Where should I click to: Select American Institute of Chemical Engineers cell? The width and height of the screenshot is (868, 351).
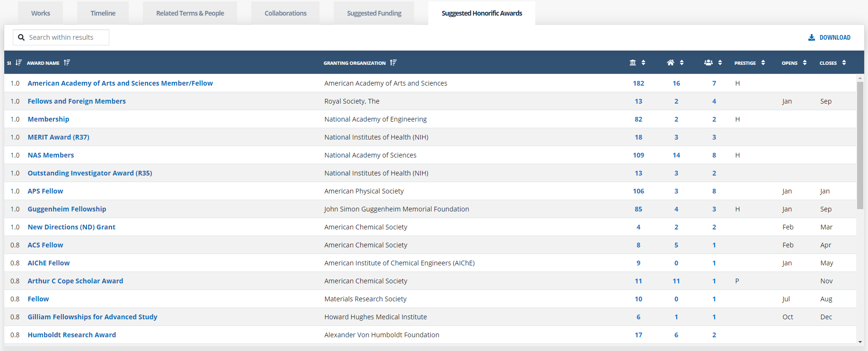[399, 263]
